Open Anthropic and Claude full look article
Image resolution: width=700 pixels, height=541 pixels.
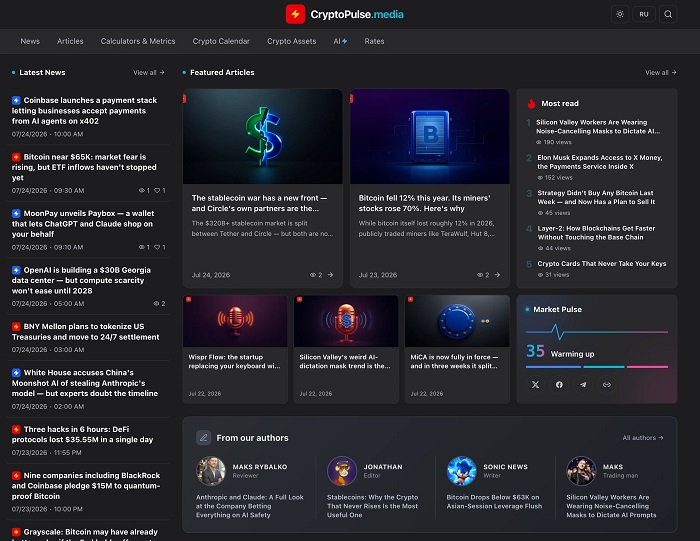pyautogui.click(x=250, y=506)
